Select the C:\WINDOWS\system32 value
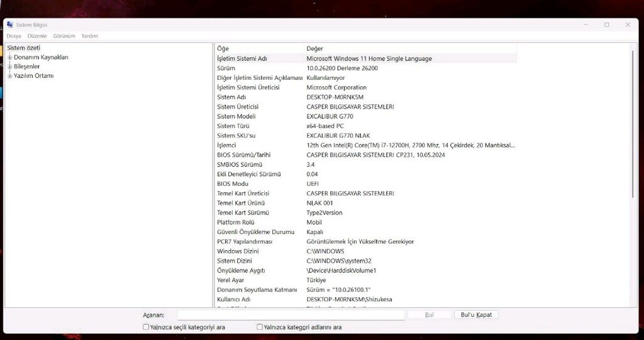This screenshot has width=644, height=340. point(339,261)
